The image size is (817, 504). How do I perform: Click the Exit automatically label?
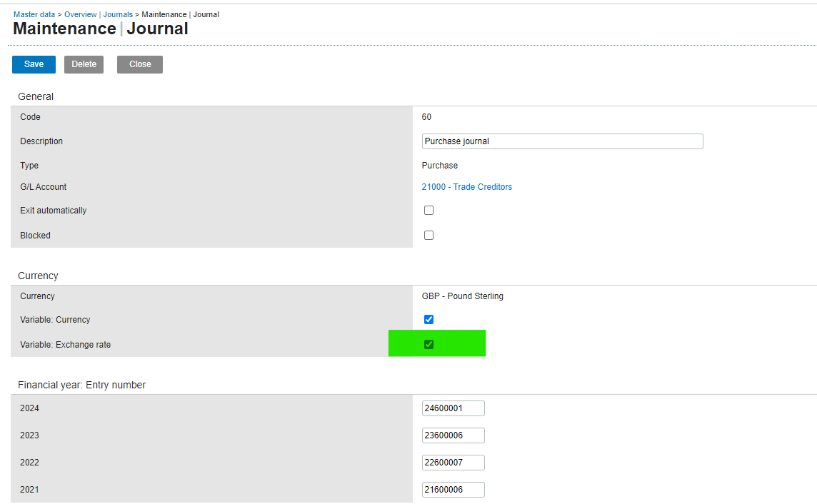click(x=53, y=211)
